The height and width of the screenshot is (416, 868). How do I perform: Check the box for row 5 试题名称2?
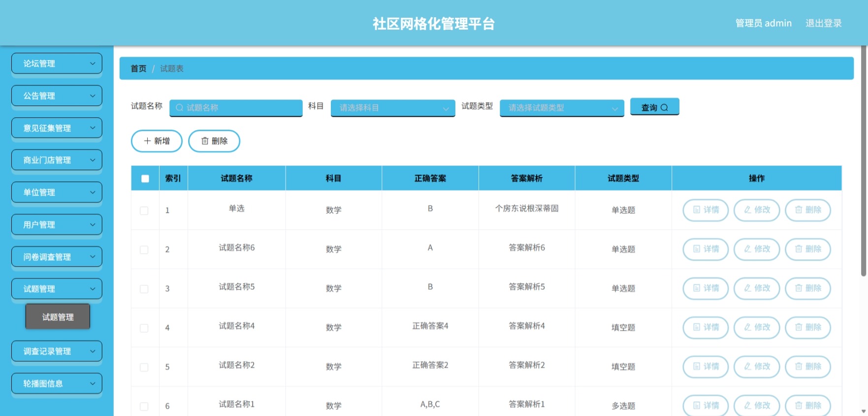point(144,367)
